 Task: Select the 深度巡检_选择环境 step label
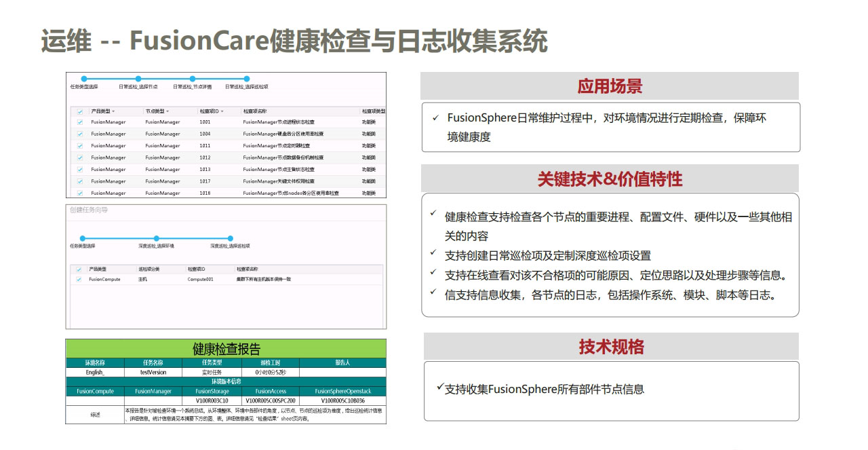click(x=157, y=246)
